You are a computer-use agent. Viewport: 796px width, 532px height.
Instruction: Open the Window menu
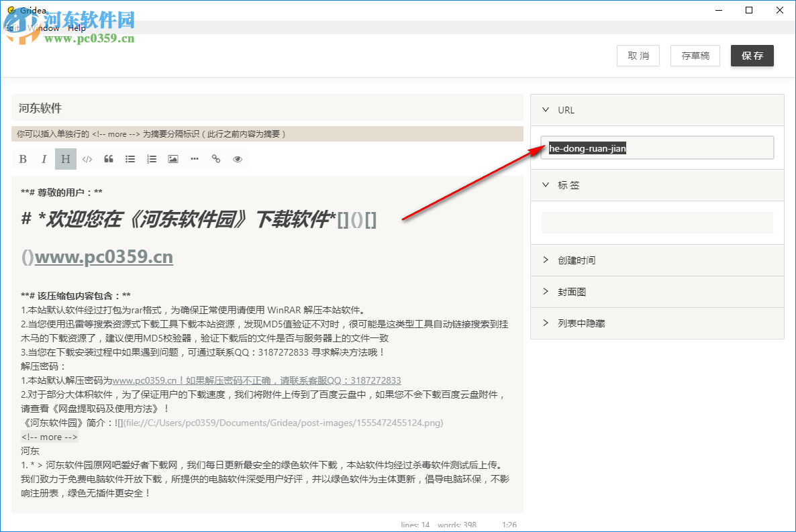[x=44, y=28]
